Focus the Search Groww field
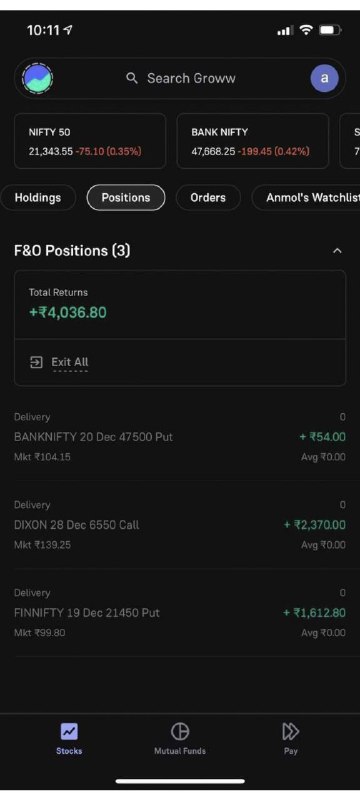This screenshot has height=800, width=360. [180, 78]
